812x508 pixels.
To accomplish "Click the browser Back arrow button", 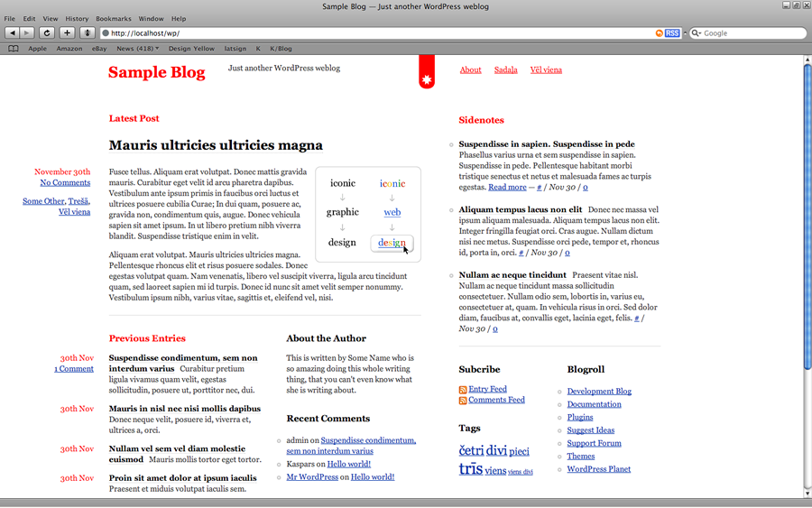I will pos(14,33).
